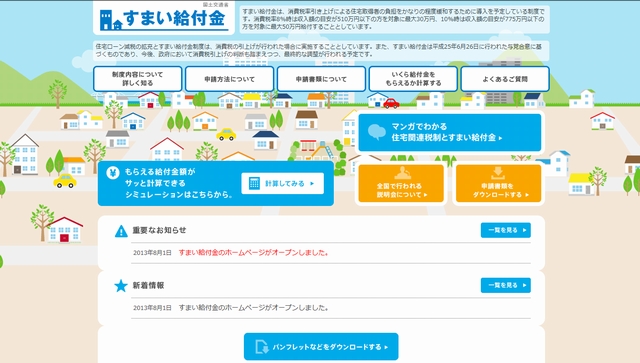Screen dimensions: 640x363
Task: Open いくら給付金をもらえるか計算する menu item
Action: coord(413,79)
